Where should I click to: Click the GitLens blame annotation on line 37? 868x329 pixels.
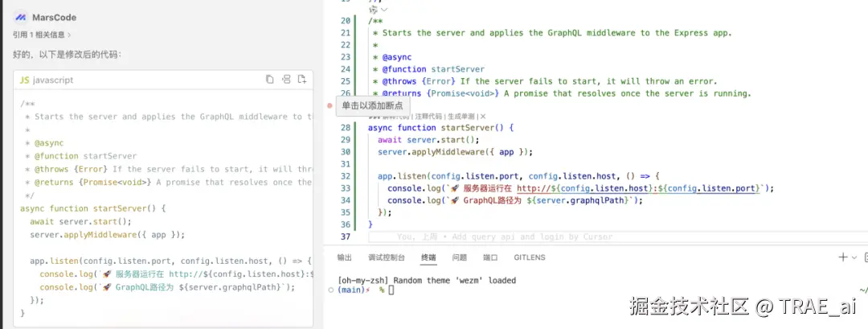505,237
